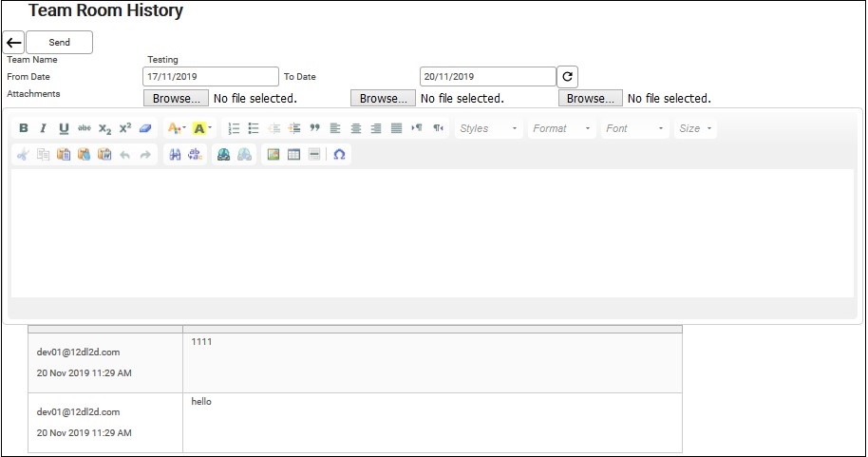Viewport: 868px width, 457px height.
Task: Click the first Browse attachment button
Action: click(x=176, y=98)
